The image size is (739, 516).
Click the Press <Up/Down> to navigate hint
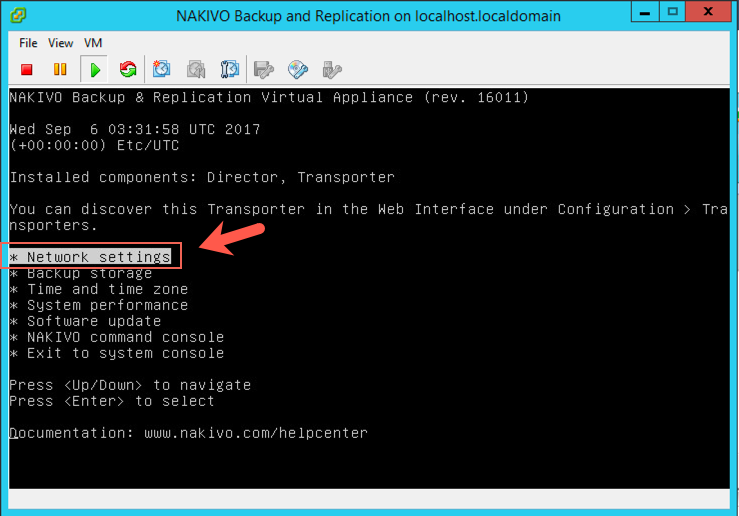click(x=130, y=385)
